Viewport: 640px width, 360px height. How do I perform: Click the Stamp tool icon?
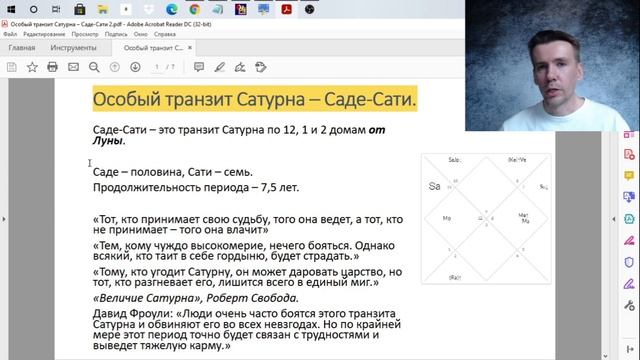[261, 67]
